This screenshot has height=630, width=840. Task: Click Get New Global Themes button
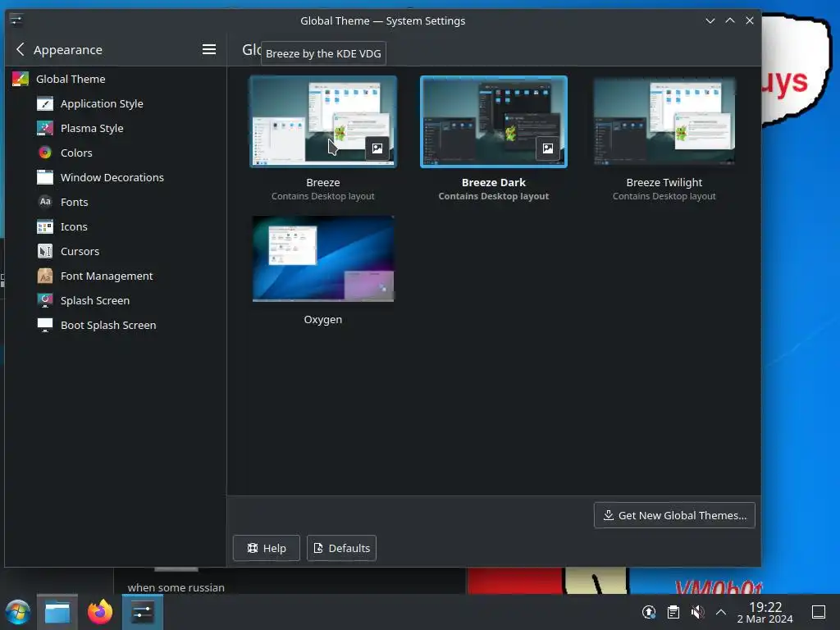pos(674,515)
